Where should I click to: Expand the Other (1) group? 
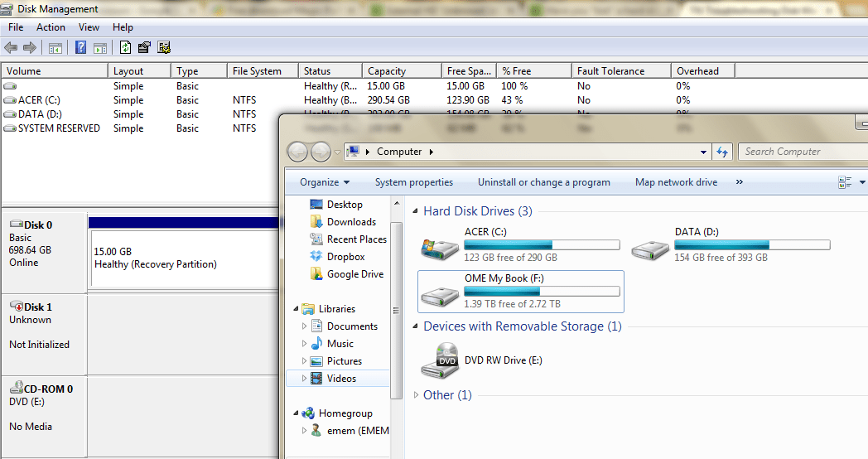coord(416,394)
